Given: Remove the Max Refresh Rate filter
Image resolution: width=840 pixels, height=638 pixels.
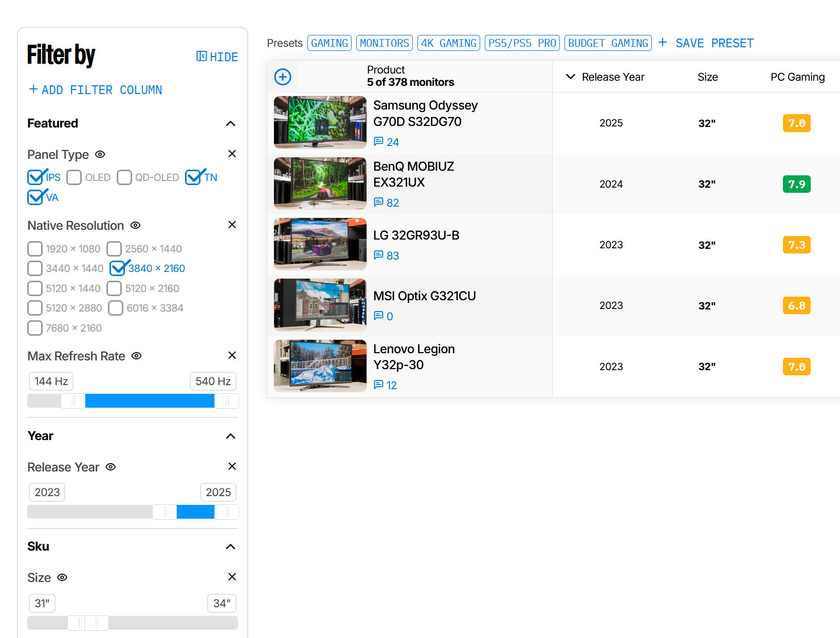Looking at the screenshot, I should [232, 355].
